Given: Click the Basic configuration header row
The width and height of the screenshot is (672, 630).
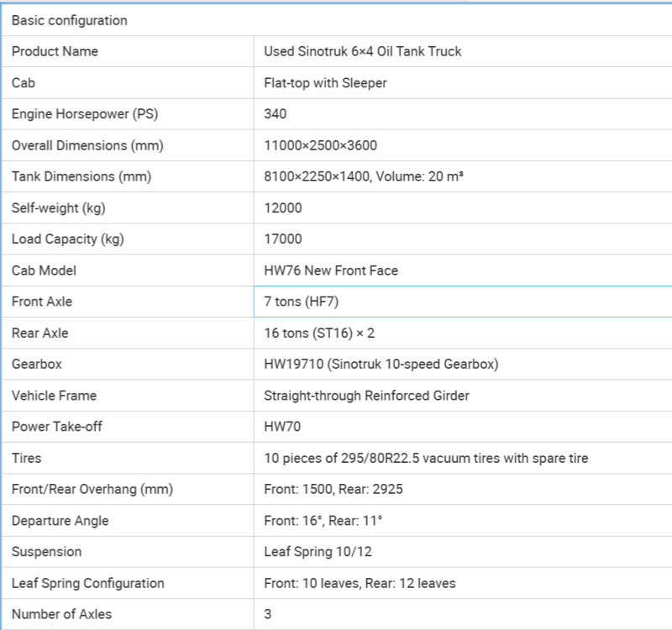Looking at the screenshot, I should 336,20.
